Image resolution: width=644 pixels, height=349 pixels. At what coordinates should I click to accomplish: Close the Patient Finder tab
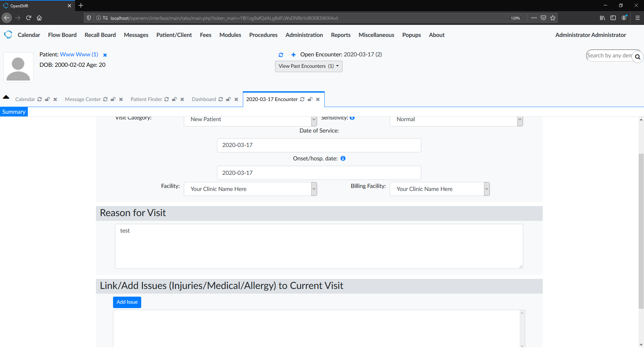click(x=182, y=99)
